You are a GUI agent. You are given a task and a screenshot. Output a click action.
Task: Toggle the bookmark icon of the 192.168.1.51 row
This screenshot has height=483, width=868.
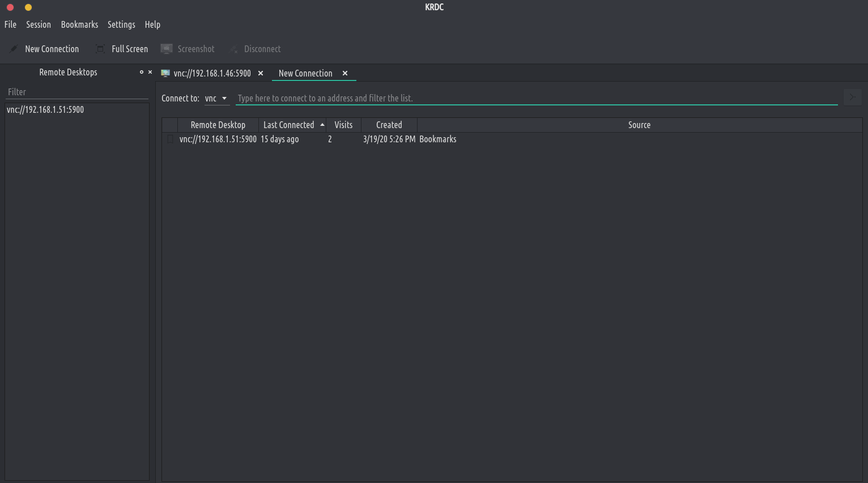170,139
